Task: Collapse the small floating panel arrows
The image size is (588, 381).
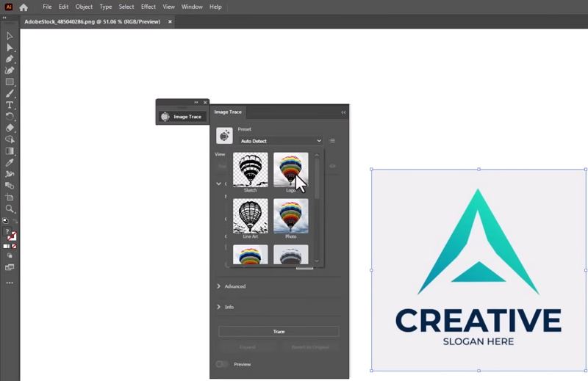Action: 196,102
